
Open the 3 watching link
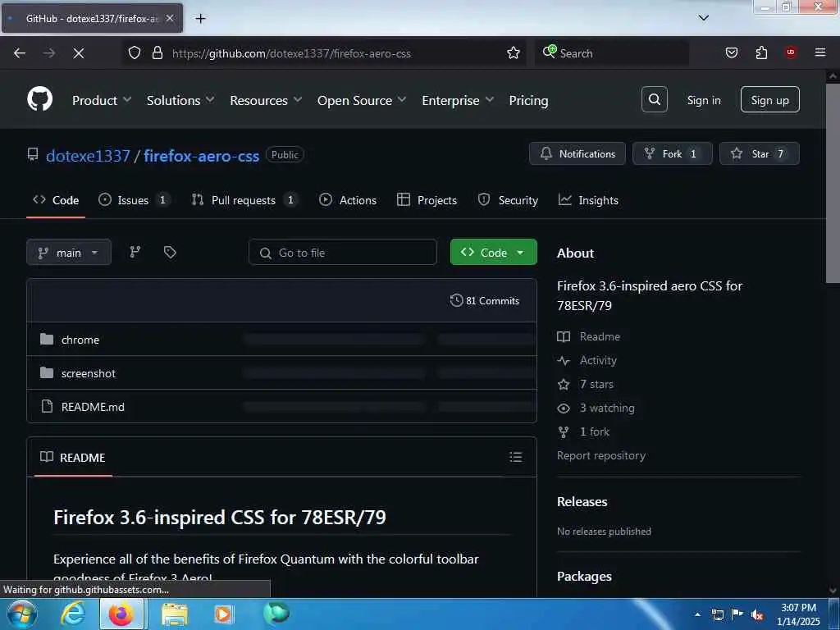tap(607, 408)
